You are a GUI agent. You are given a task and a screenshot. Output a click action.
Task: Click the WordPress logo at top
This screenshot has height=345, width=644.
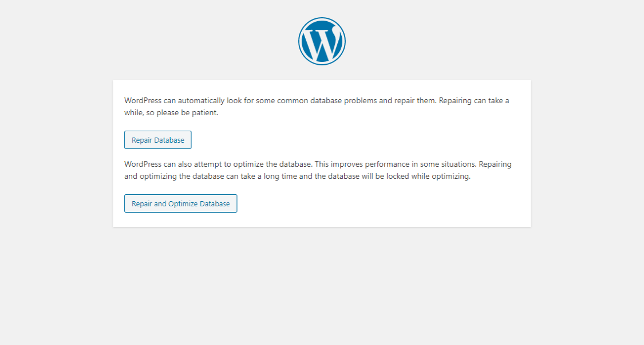[322, 41]
